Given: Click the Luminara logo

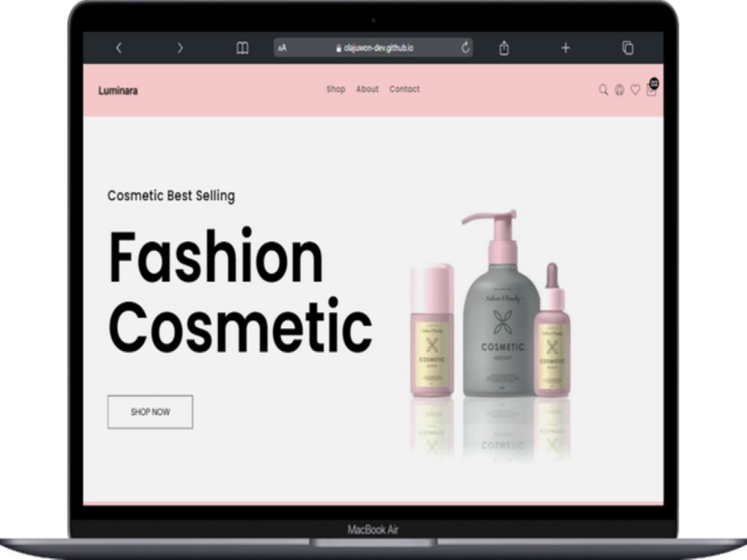Looking at the screenshot, I should (x=118, y=90).
